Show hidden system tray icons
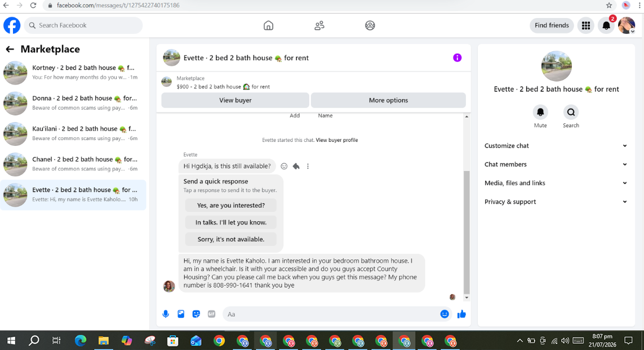The image size is (644, 350). (519, 340)
